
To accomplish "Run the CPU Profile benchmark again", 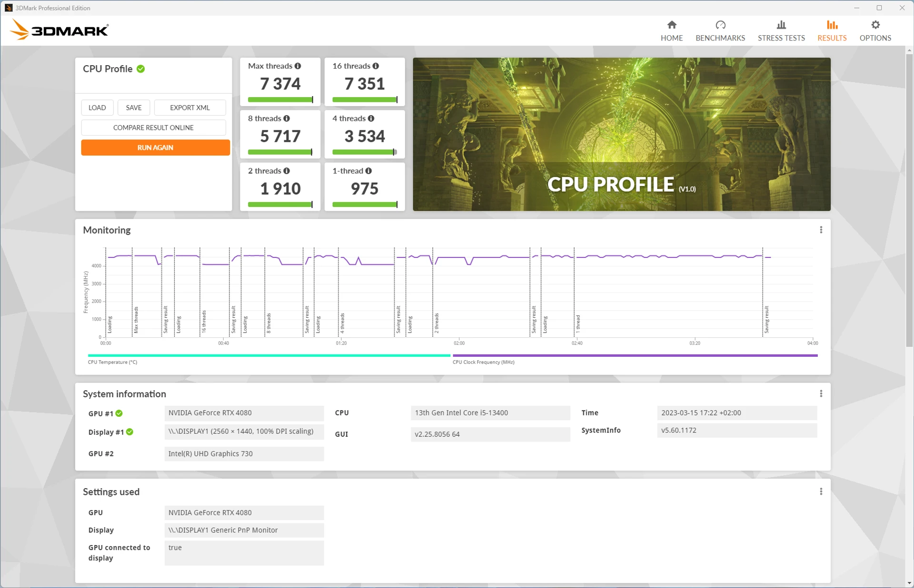I will [x=155, y=147].
